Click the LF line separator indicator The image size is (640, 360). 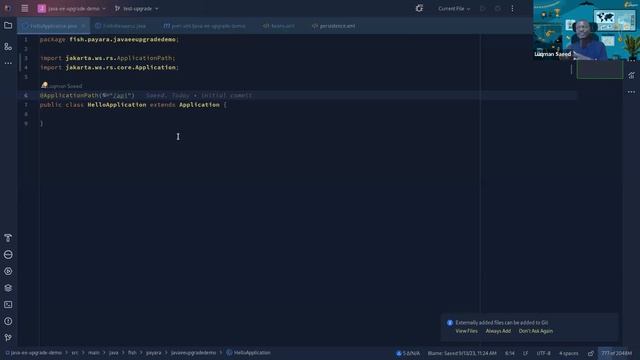tap(525, 353)
